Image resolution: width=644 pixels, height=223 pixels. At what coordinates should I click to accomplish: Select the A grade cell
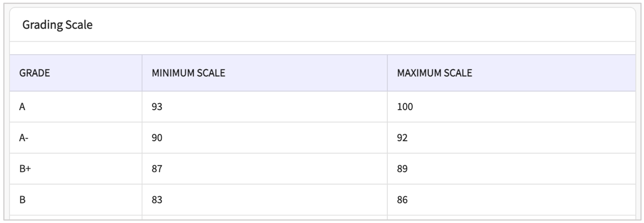coord(22,107)
